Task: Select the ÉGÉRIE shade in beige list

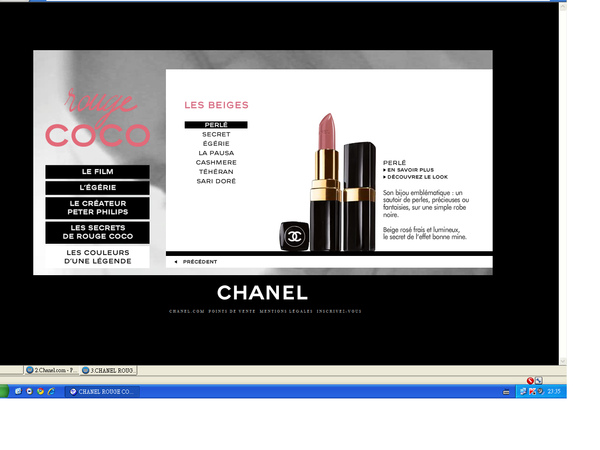Action: (x=216, y=143)
